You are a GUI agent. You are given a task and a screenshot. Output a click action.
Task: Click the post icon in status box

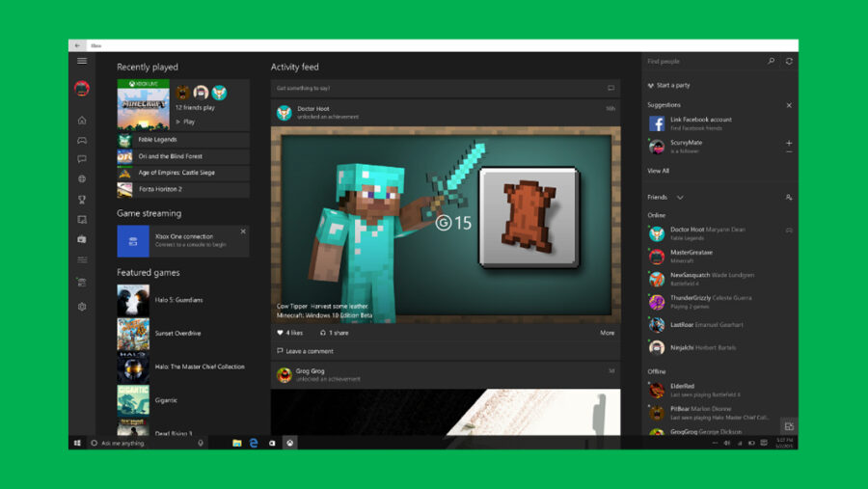coord(610,88)
